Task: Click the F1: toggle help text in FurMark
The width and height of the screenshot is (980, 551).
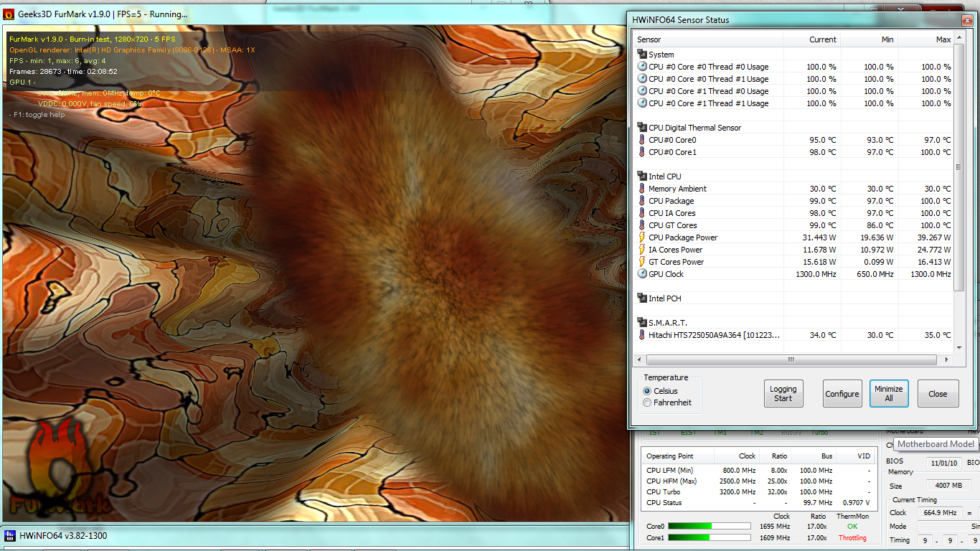Action: coord(37,115)
